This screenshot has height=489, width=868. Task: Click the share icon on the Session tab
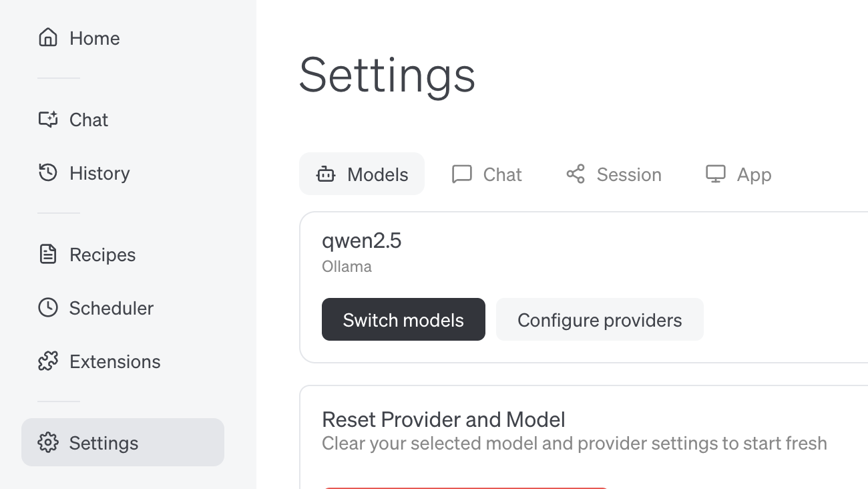click(575, 174)
